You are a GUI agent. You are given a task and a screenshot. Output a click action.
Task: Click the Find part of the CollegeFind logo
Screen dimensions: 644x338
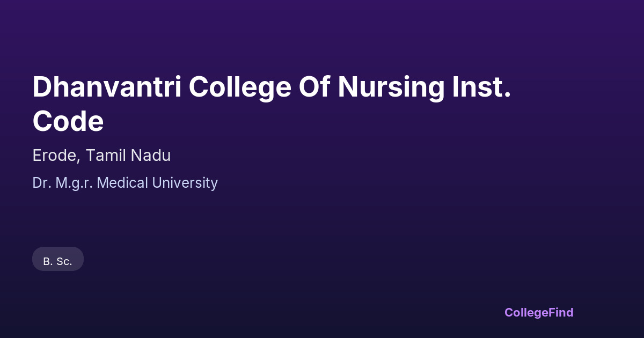pyautogui.click(x=561, y=312)
